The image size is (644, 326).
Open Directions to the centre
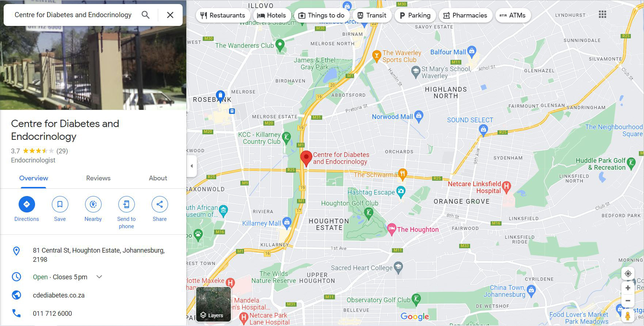[x=27, y=204]
